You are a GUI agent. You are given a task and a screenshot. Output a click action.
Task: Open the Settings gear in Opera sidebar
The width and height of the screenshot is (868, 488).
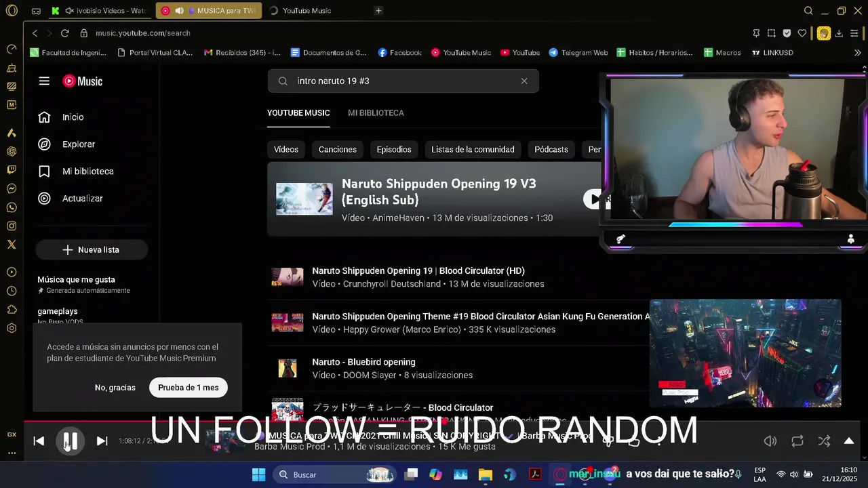click(x=12, y=328)
